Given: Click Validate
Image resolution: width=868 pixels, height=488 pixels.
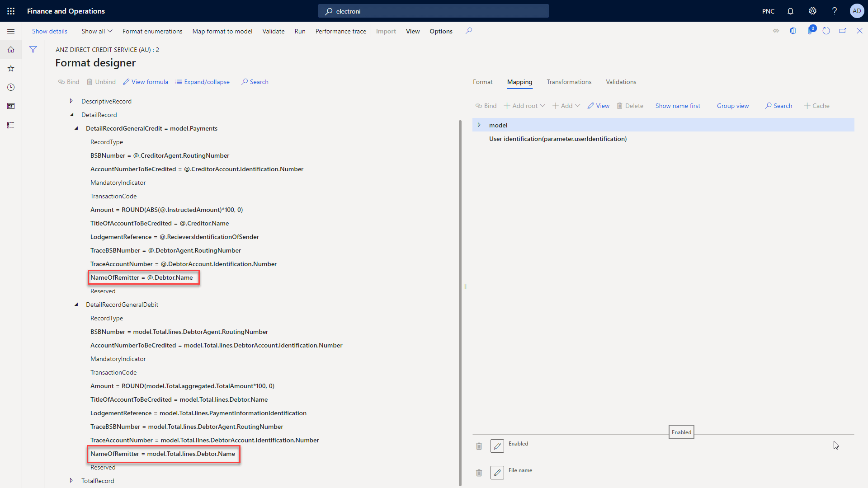Looking at the screenshot, I should click(x=274, y=31).
